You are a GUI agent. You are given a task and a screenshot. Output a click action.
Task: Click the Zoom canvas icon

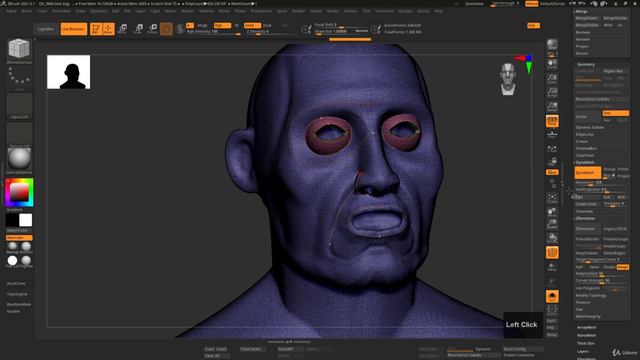[552, 78]
